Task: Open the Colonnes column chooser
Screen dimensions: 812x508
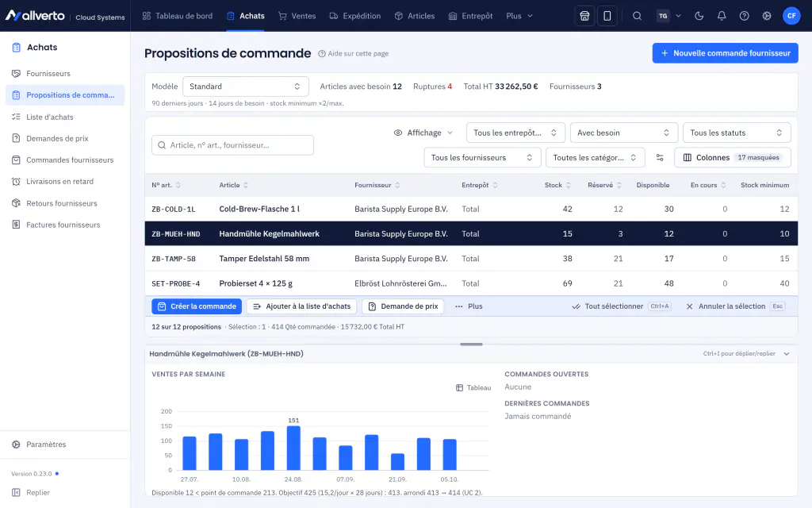Action: click(732, 158)
